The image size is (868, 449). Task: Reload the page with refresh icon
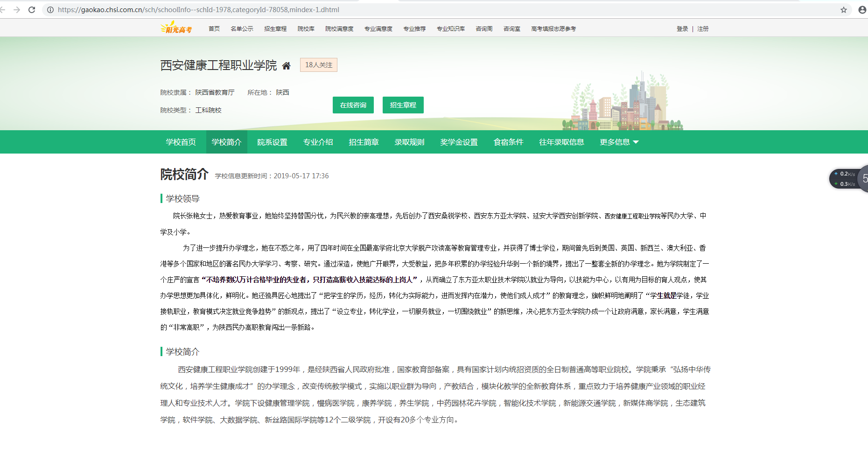32,9
